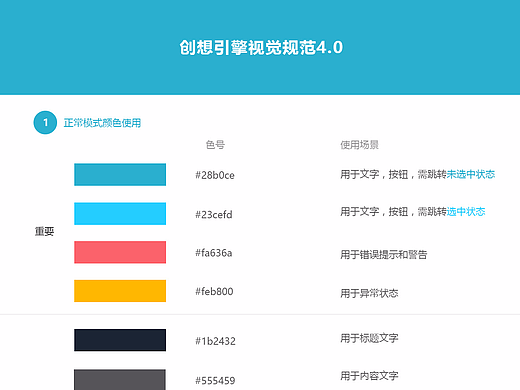
Task: Select the #feb800 orange color swatch
Action: pyautogui.click(x=120, y=291)
